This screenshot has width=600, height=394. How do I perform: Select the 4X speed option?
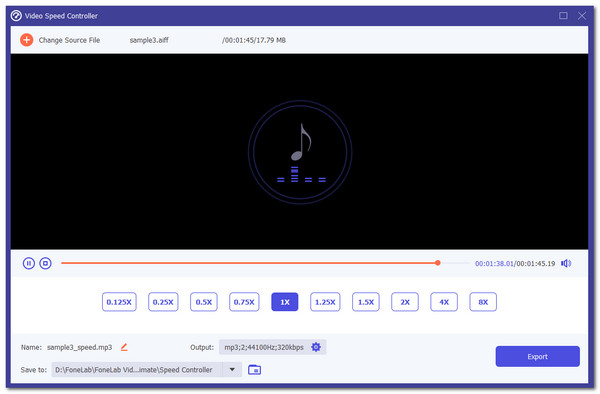pyautogui.click(x=444, y=302)
